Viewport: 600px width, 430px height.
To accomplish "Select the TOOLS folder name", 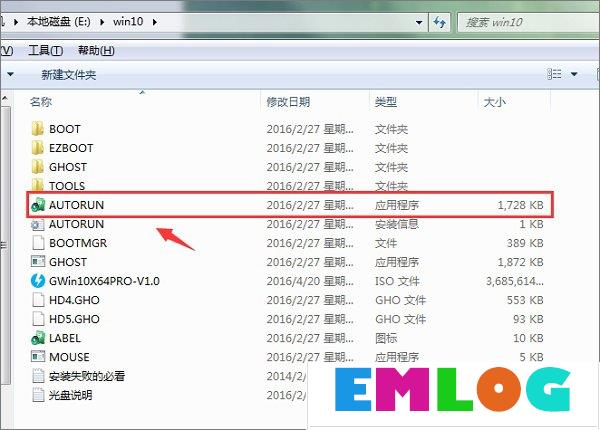I will click(67, 186).
